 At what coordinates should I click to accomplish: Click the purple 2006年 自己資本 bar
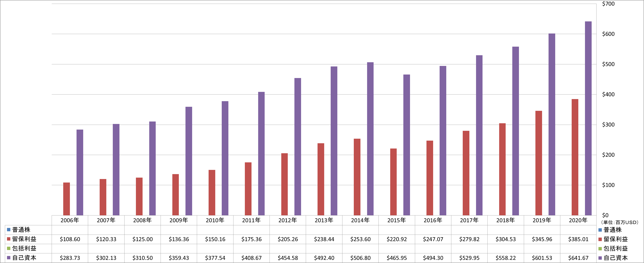click(x=80, y=172)
